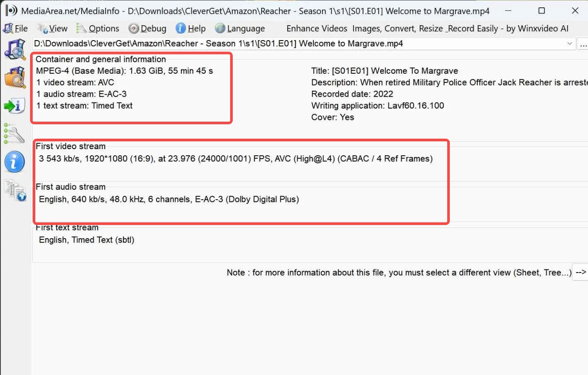Open preferences using the wrench icon

point(15,134)
